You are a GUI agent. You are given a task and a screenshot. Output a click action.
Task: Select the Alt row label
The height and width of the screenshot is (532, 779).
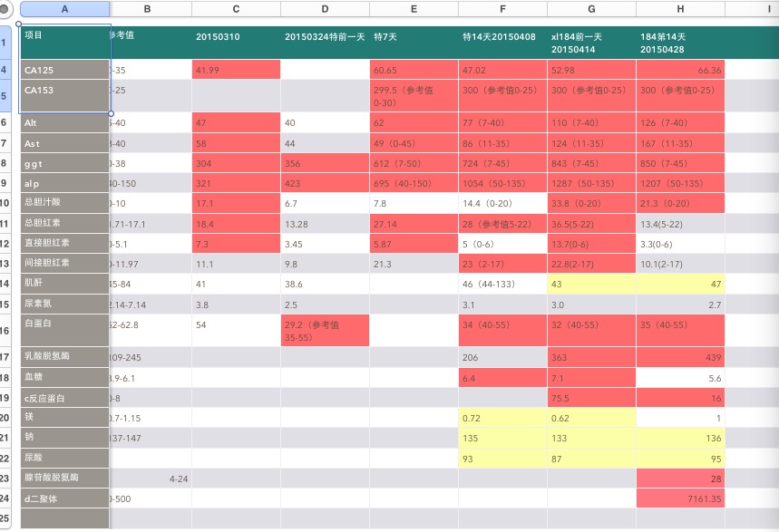[65, 122]
